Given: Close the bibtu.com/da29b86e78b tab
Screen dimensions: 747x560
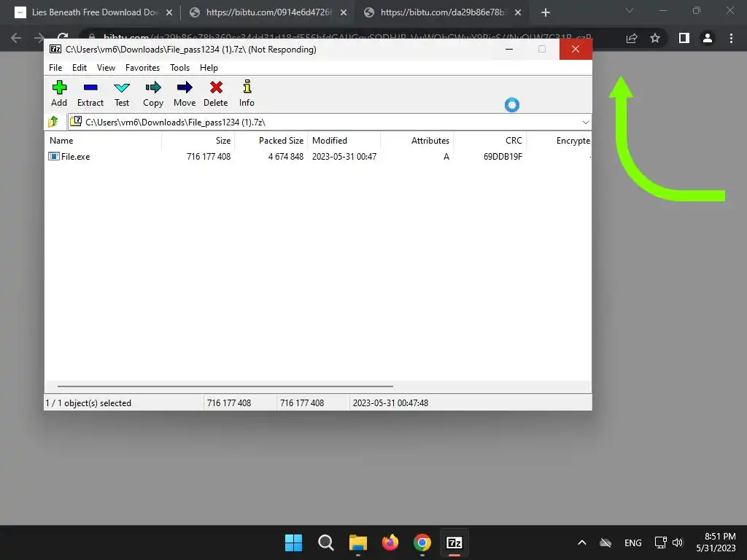Looking at the screenshot, I should (518, 12).
